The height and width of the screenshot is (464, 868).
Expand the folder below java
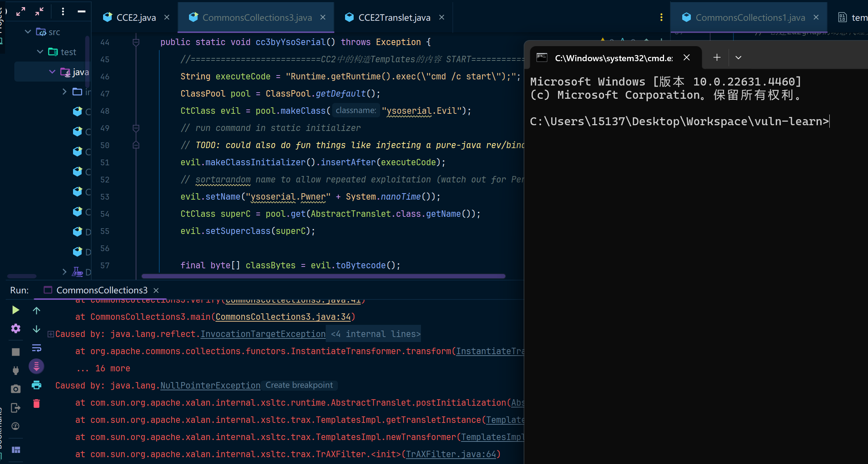pos(64,92)
